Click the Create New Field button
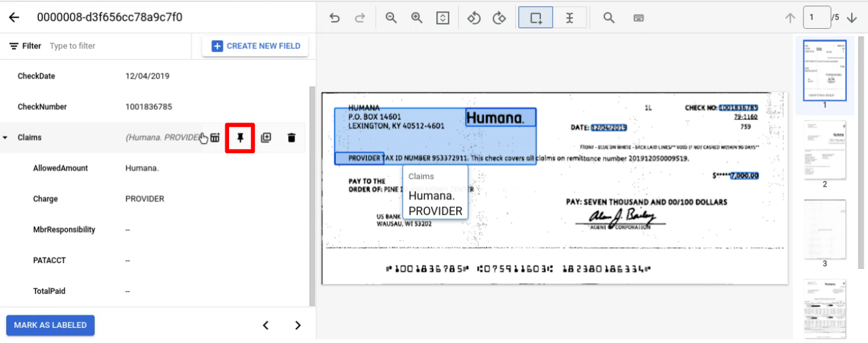The width and height of the screenshot is (868, 343). pyautogui.click(x=255, y=46)
